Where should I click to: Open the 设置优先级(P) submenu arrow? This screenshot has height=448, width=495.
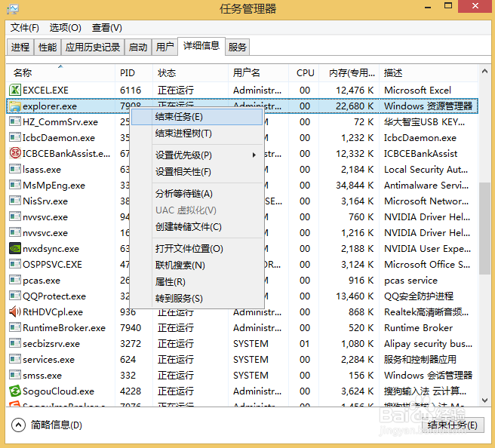pyautogui.click(x=254, y=155)
